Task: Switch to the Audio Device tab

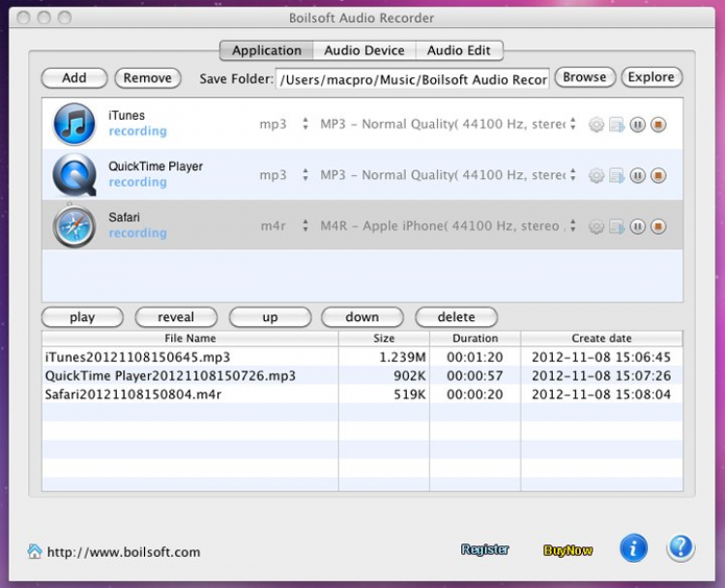Action: [x=363, y=50]
